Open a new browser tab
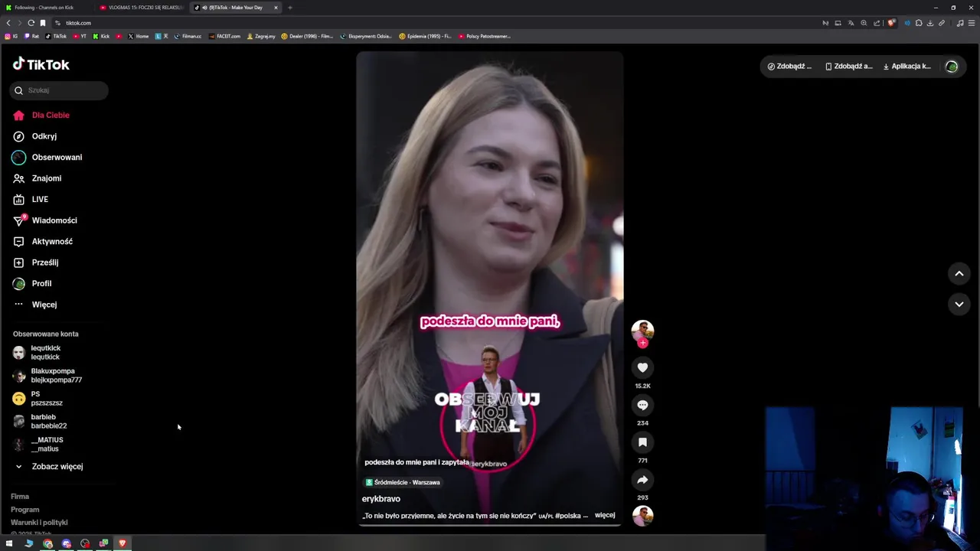This screenshot has height=551, width=980. coord(290,8)
